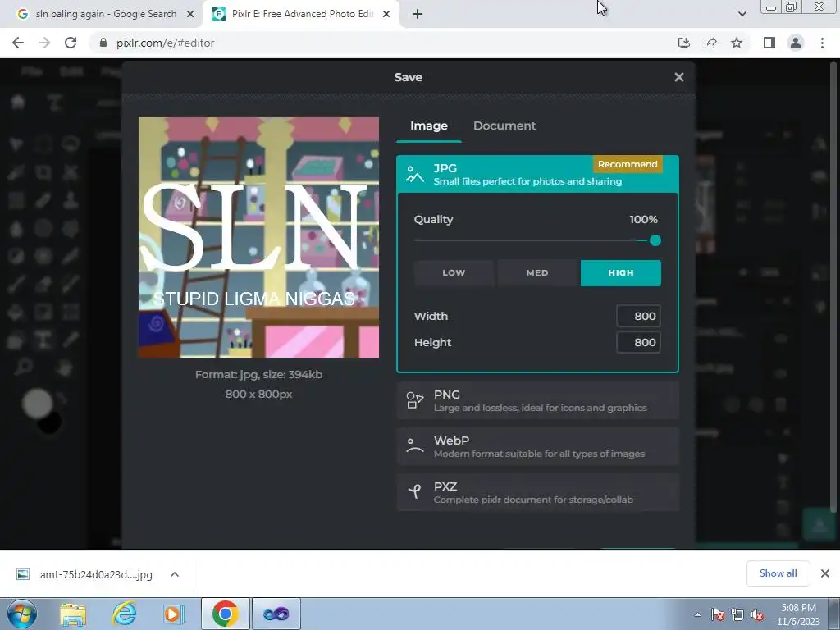Image resolution: width=840 pixels, height=630 pixels.
Task: Choose the WebP format option
Action: (537, 447)
